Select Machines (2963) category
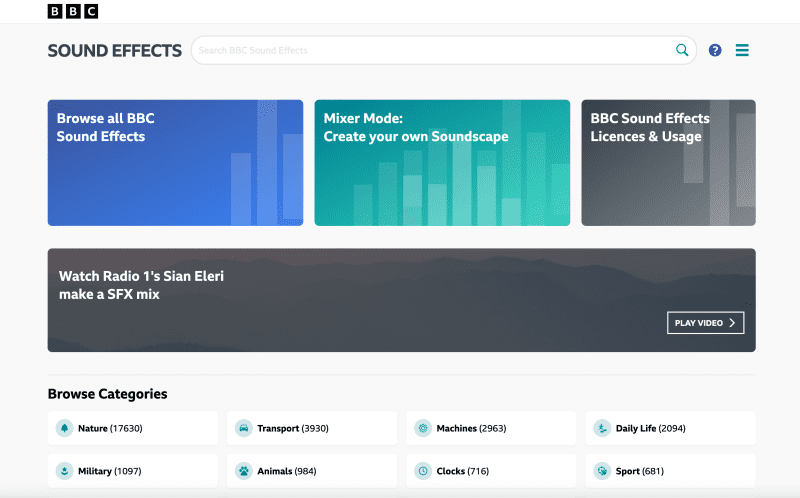The width and height of the screenshot is (800, 498). pyautogui.click(x=491, y=428)
